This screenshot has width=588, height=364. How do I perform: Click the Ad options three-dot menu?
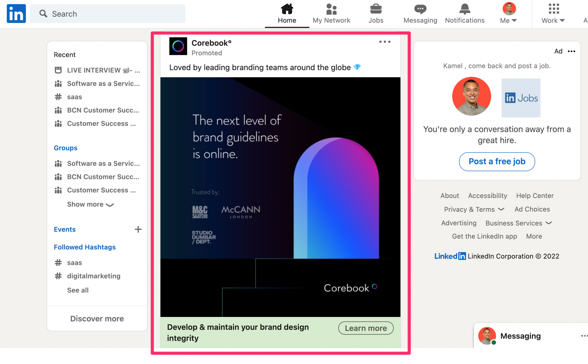pyautogui.click(x=385, y=42)
